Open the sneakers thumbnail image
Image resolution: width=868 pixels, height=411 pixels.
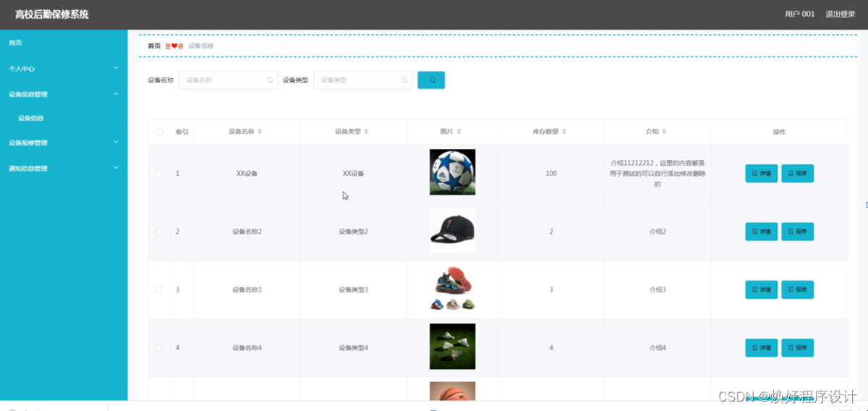pos(452,289)
